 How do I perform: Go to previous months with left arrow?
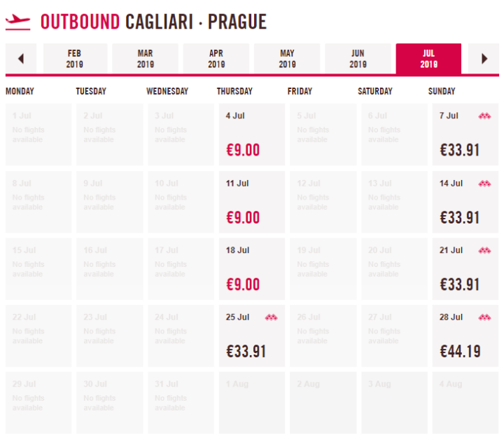(x=21, y=59)
